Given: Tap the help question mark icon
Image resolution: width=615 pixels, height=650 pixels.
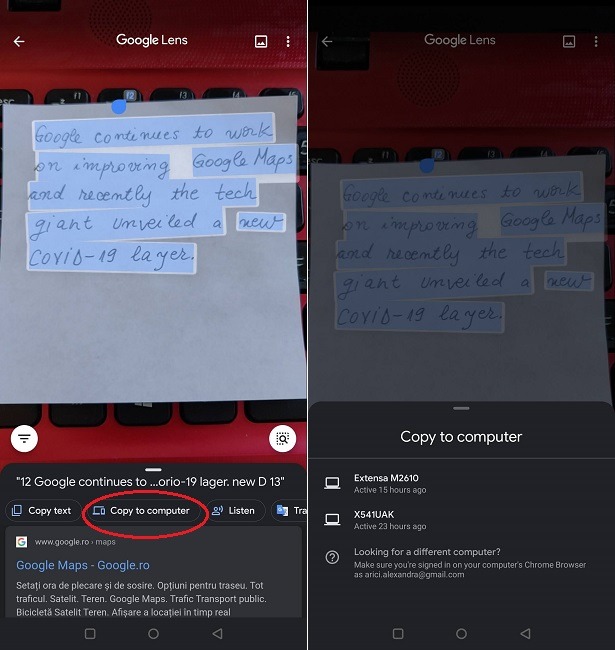Looking at the screenshot, I should point(332,557).
